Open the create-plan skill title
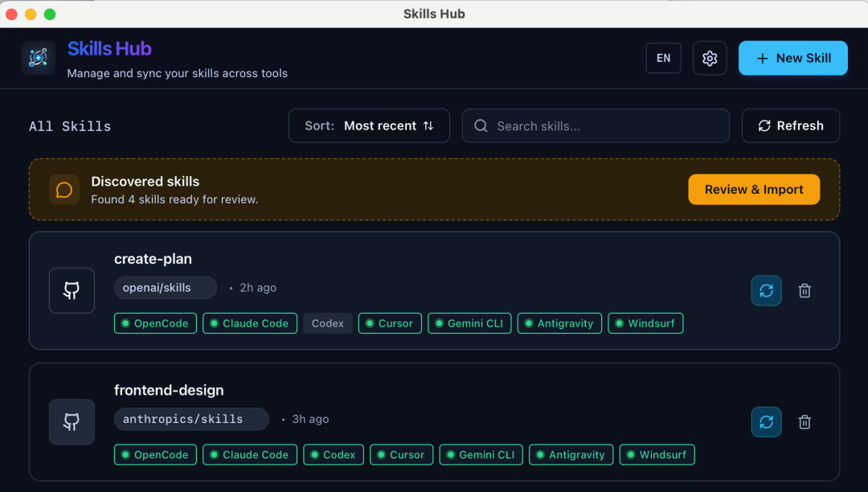Viewport: 868px width, 492px height. point(153,259)
